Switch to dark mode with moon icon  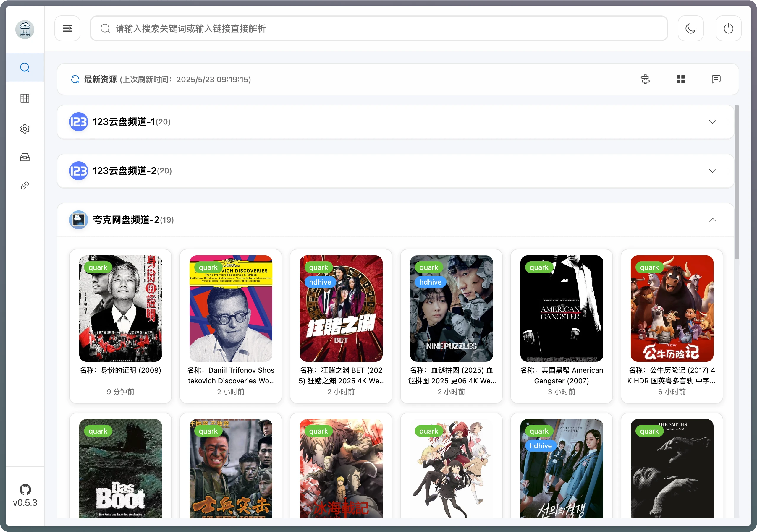click(x=690, y=28)
